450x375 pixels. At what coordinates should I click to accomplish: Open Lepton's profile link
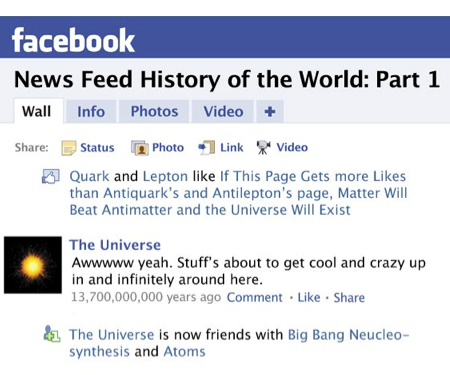click(x=165, y=176)
